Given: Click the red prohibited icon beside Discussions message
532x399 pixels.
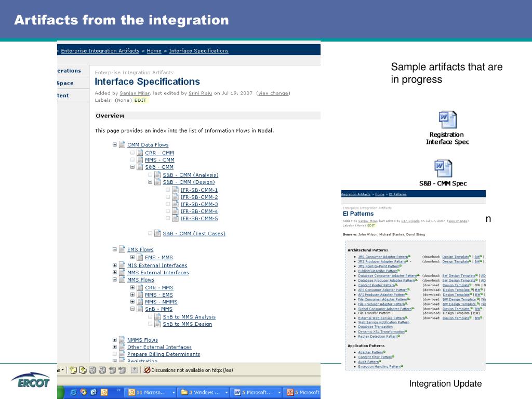Looking at the screenshot, I should point(147,370).
